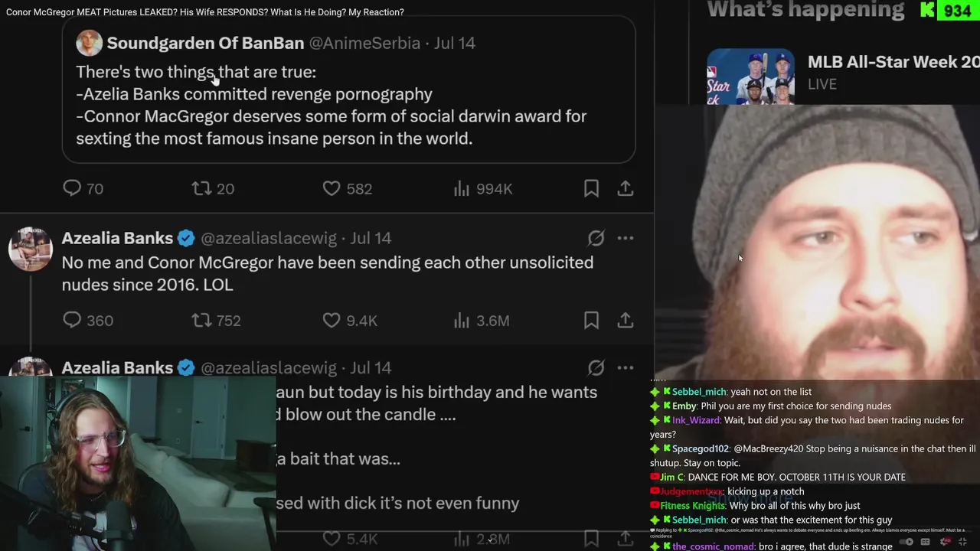Open the @azealiaslacewig handle on first tweet
The image size is (980, 551).
coord(269,238)
